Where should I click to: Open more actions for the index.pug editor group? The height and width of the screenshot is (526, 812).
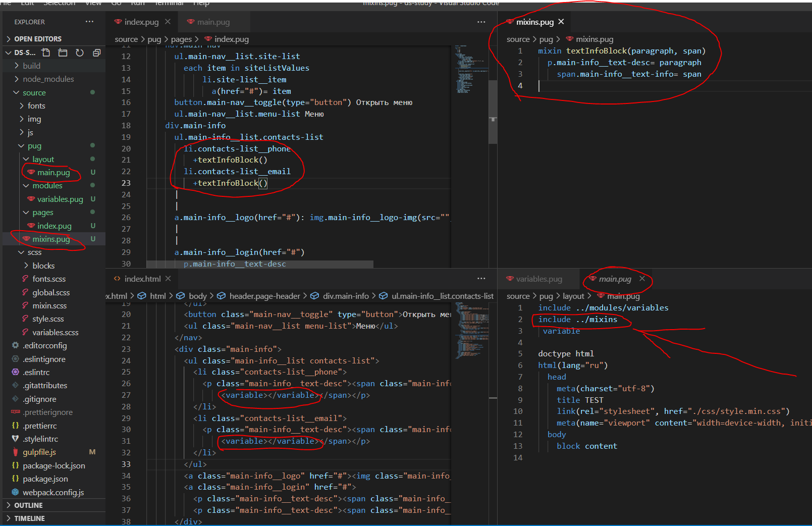click(x=481, y=22)
